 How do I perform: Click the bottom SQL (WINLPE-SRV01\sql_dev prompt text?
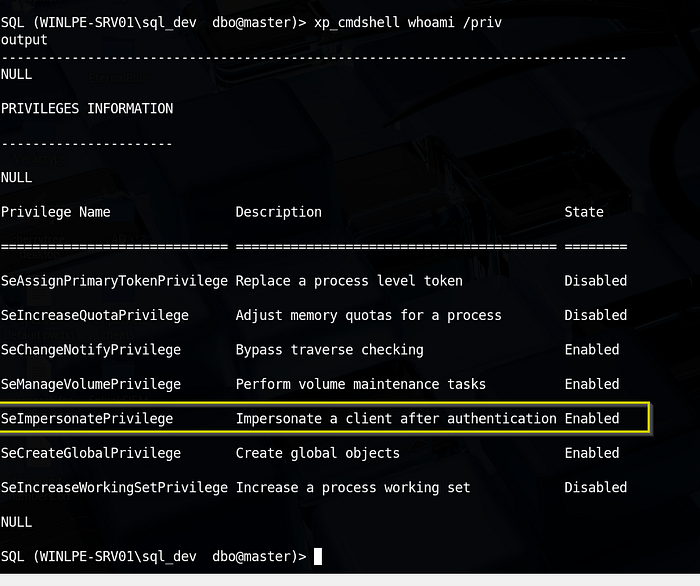(x=99, y=557)
